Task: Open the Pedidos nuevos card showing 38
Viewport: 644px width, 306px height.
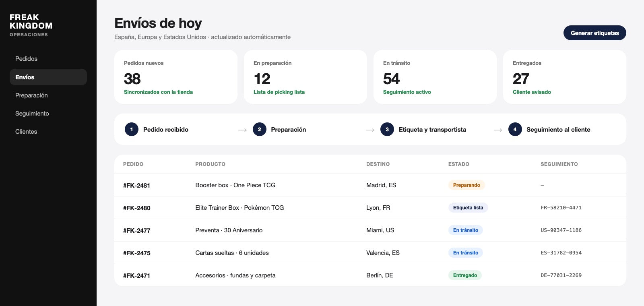Action: click(176, 77)
